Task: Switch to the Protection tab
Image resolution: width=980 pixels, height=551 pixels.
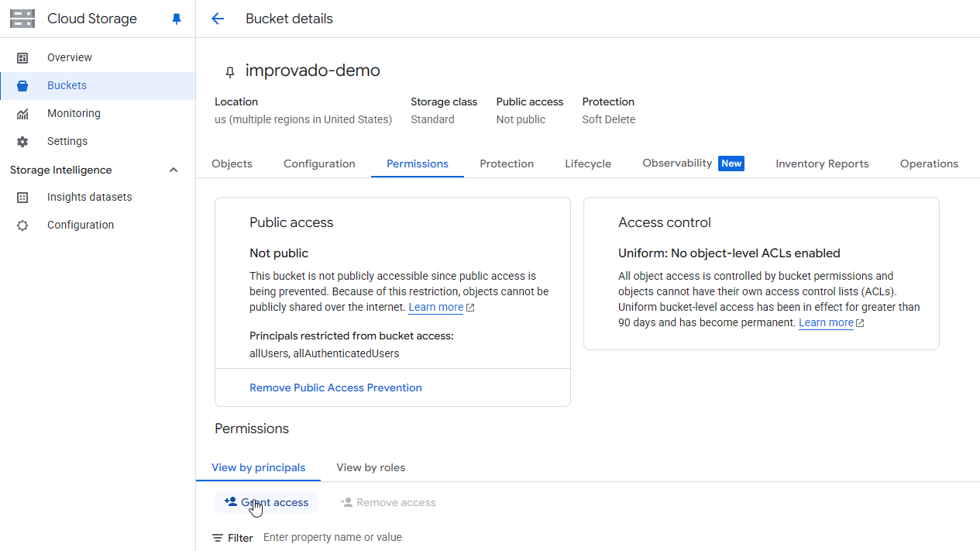Action: click(507, 164)
